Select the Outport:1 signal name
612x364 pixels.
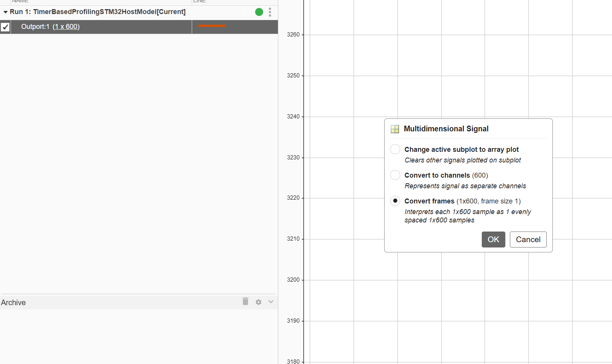coord(35,27)
